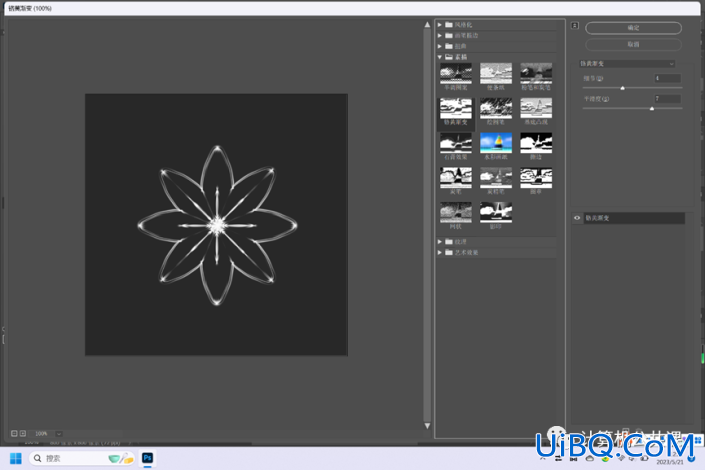
Task: Click the preview zoom in plus button
Action: click(x=22, y=434)
